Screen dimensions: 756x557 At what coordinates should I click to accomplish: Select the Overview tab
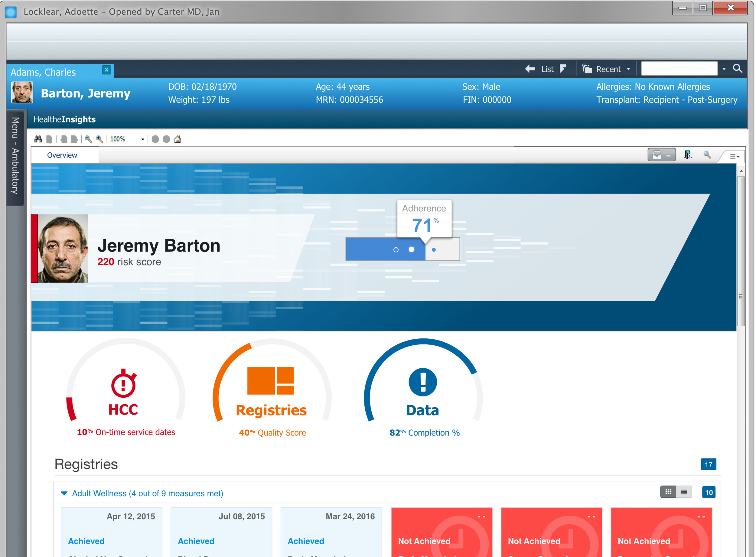tap(62, 155)
